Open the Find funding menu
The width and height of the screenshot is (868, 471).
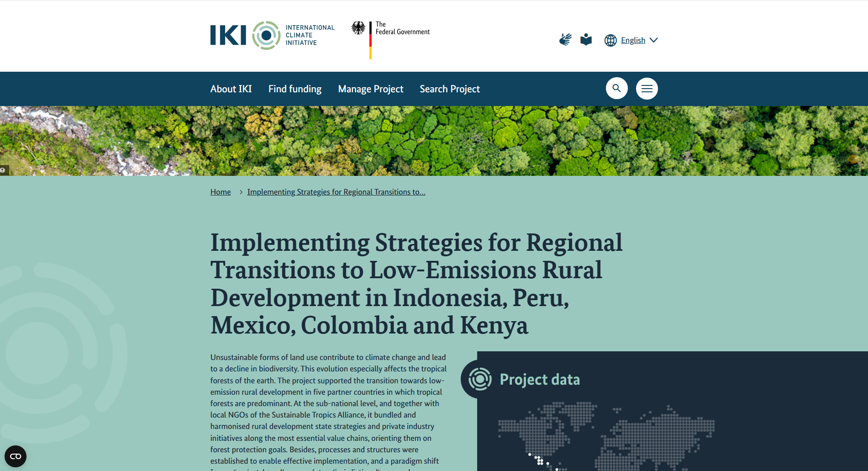295,89
